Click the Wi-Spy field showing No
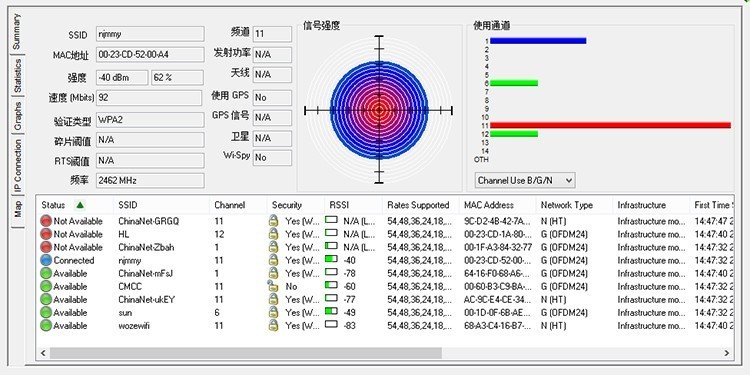Image resolution: width=750 pixels, height=375 pixels. [x=272, y=157]
